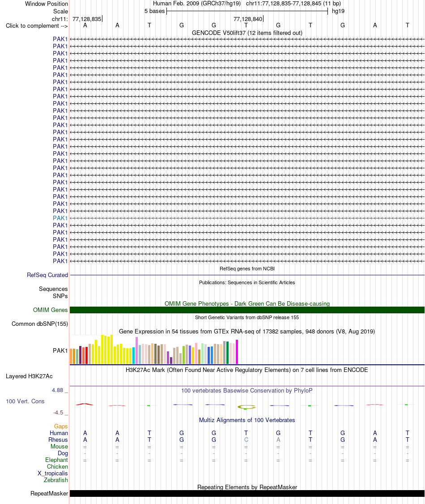This screenshot has height=504, width=425.
Task: Click the "RepeatMasker" track label
Action: pyautogui.click(x=49, y=493)
